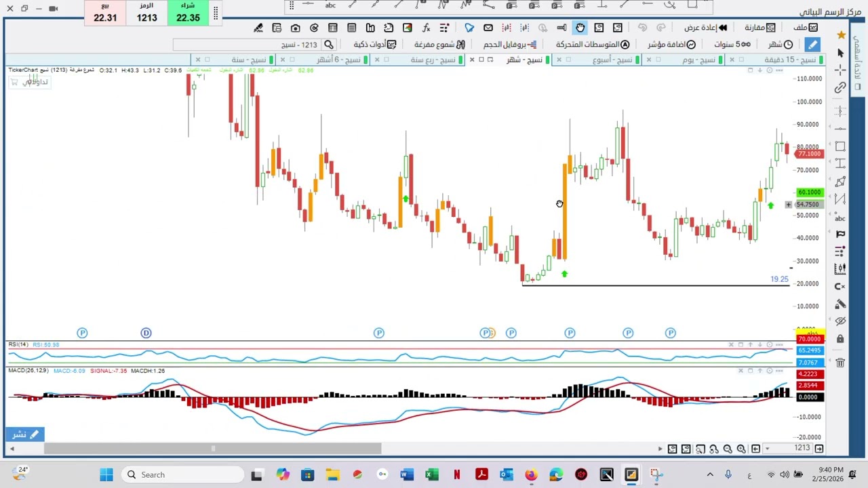868x488 pixels.
Task: Click scroll left arrow at bottom of chart
Action: [12, 449]
